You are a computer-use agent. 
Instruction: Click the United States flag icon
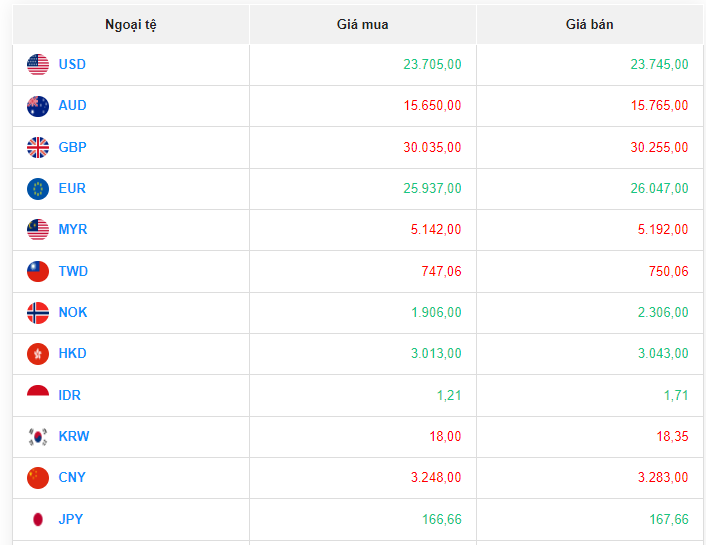coord(38,65)
